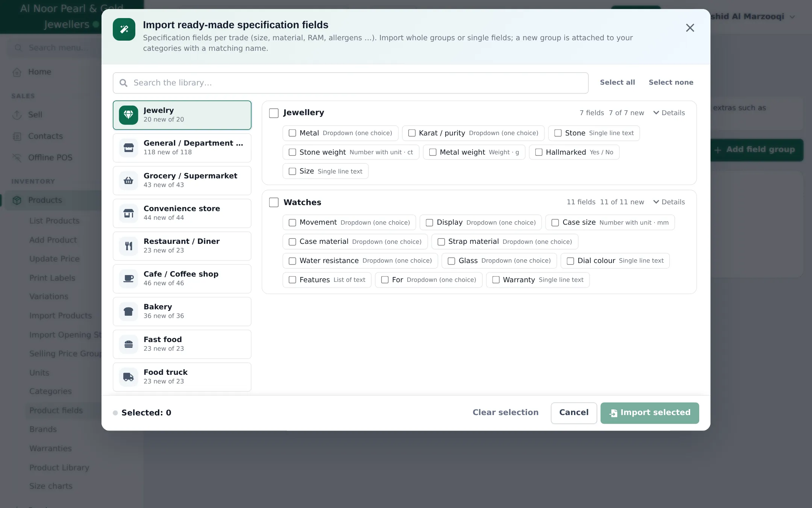
Task: Click the magic wand icon in dialog header
Action: pos(124,29)
